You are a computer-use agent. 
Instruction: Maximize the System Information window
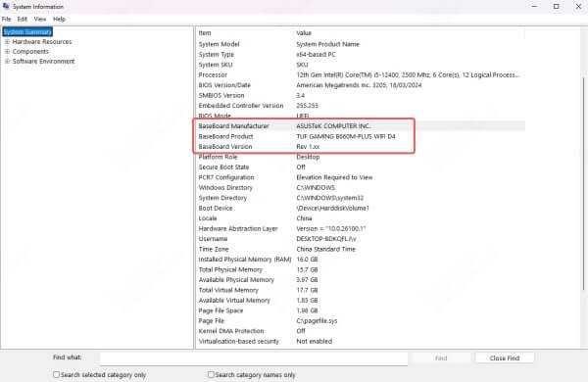(556, 7)
